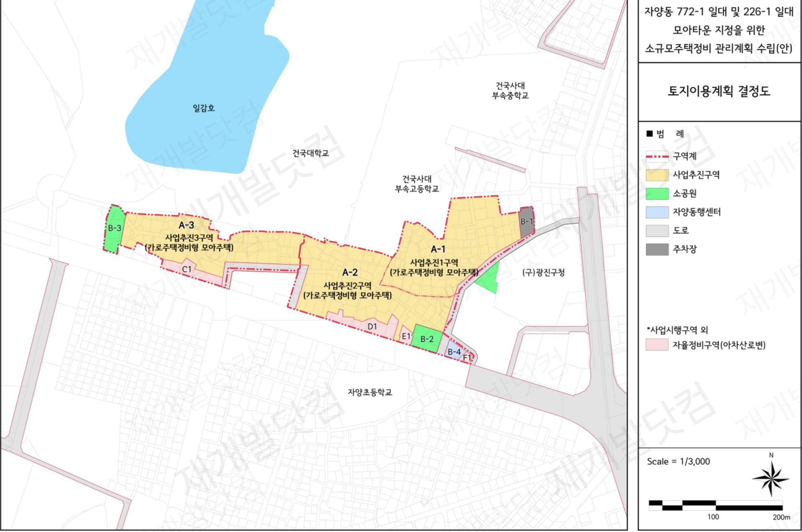Click the 구역계 legend label

click(685, 156)
